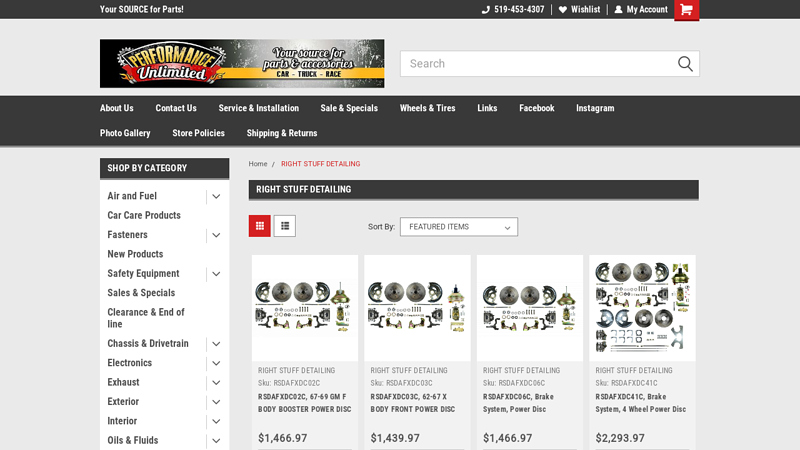Open the Facebook menu item
800x450 pixels.
pyautogui.click(x=537, y=108)
